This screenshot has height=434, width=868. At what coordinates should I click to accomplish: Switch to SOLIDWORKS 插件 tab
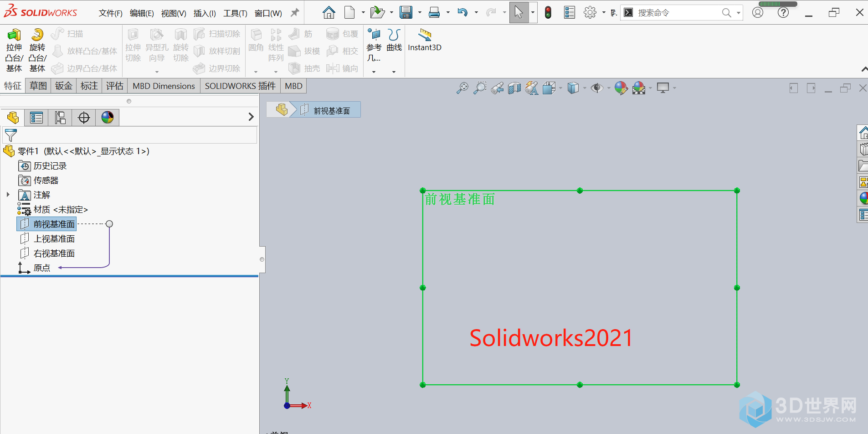coord(240,86)
